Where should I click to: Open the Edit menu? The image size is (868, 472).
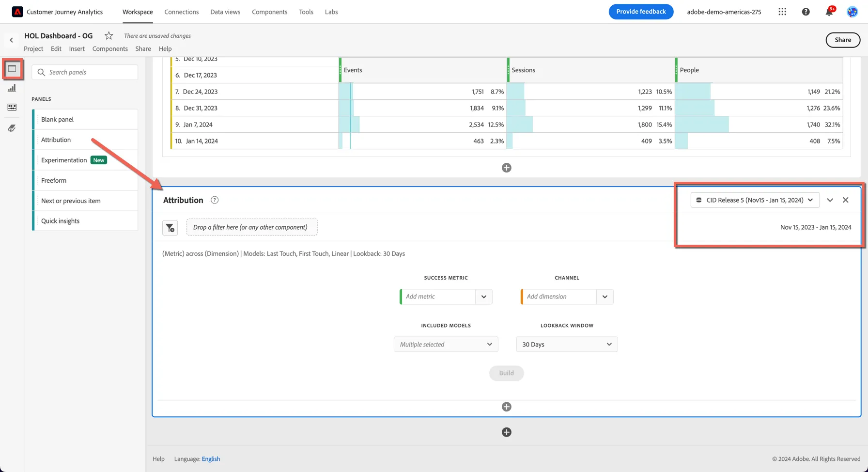tap(56, 49)
